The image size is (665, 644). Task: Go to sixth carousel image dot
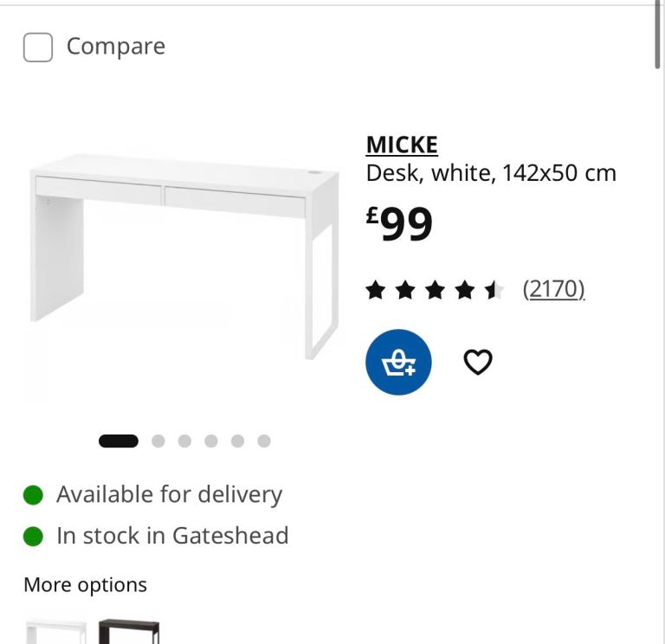click(x=264, y=441)
